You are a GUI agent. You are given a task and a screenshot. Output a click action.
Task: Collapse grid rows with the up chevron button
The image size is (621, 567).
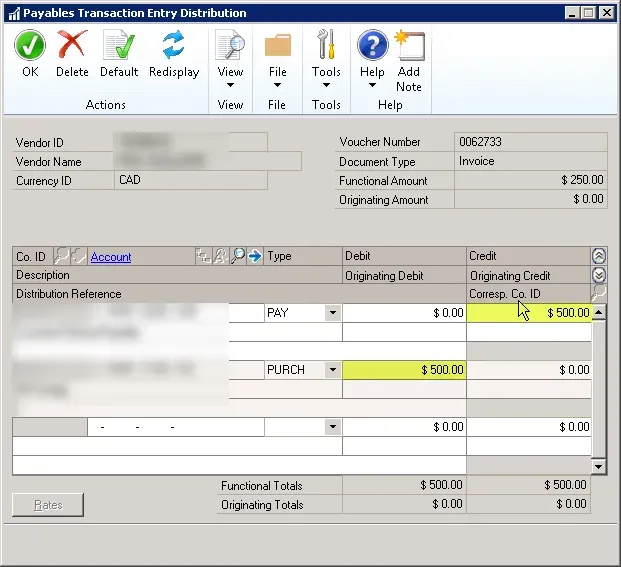pos(599,256)
